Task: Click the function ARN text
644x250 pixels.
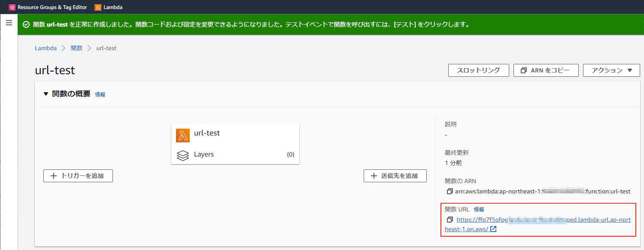Action: coord(543,191)
